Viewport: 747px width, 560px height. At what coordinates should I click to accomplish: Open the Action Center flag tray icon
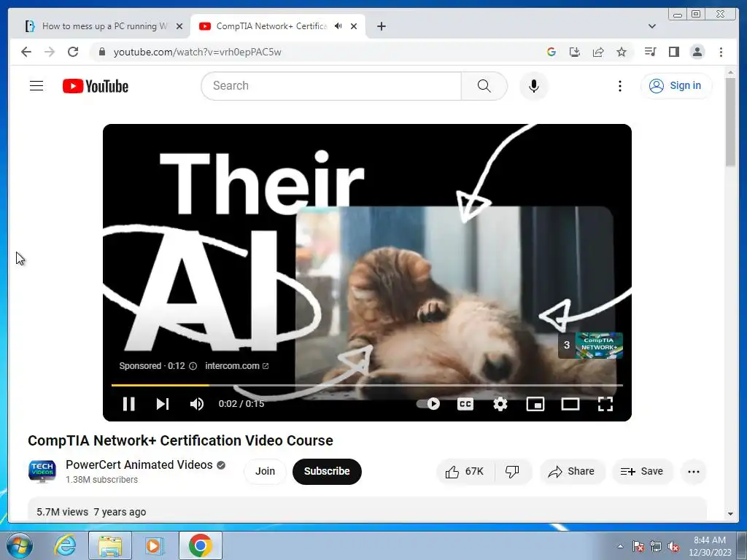click(x=638, y=547)
